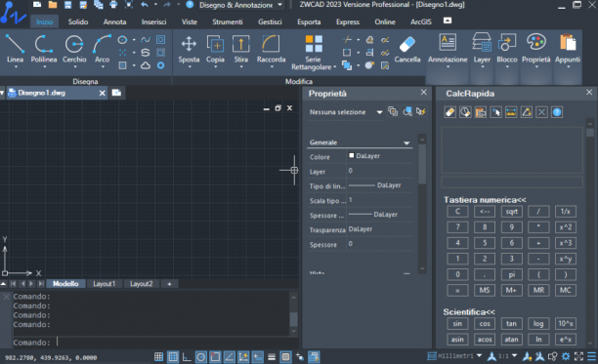Select the Polilinea tool
This screenshot has height=364, width=598.
click(44, 49)
